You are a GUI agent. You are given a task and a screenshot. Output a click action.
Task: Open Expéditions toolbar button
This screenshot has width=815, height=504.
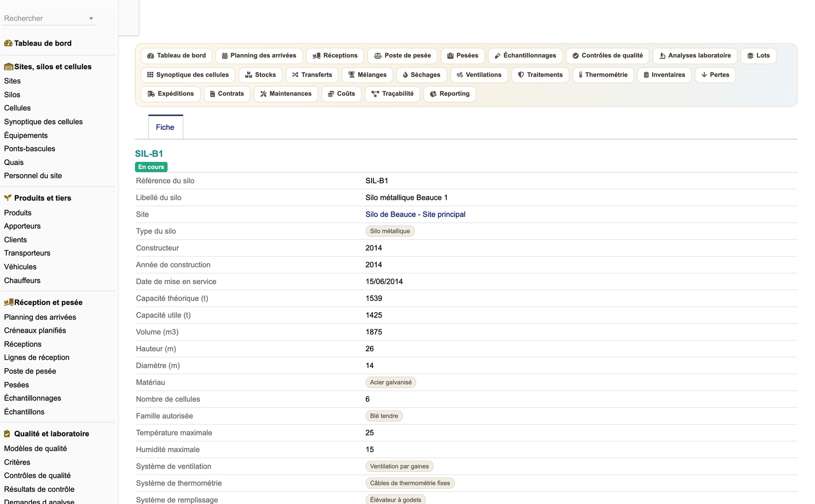pyautogui.click(x=170, y=94)
